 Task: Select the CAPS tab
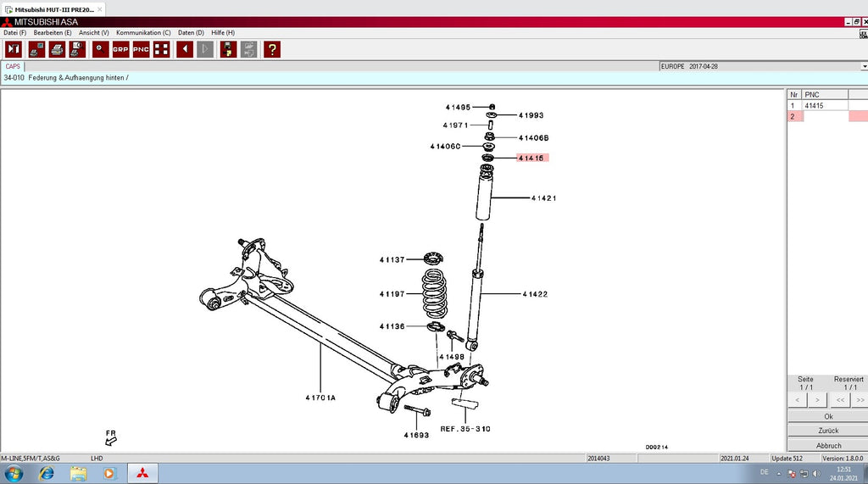coord(14,66)
